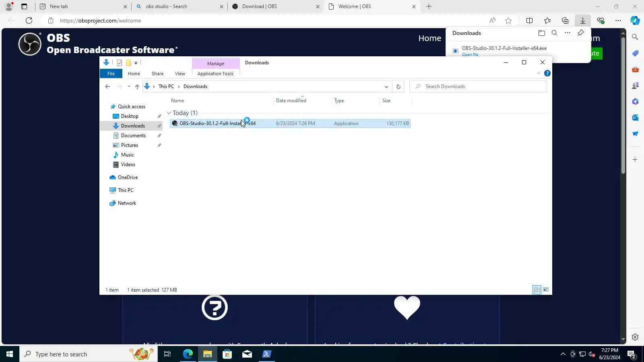644x362 pixels.
Task: Open the Share ribbon tab
Action: [157, 74]
